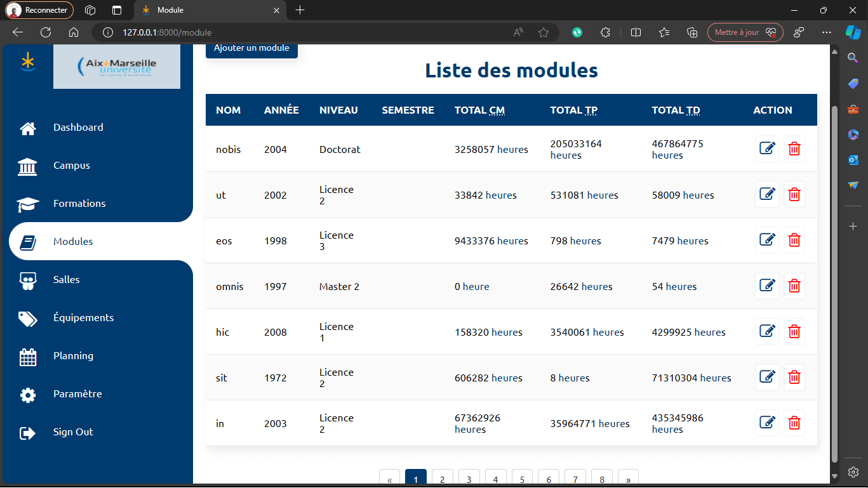This screenshot has height=488, width=868.
Task: Open browser Settings and more menu
Action: [826, 32]
